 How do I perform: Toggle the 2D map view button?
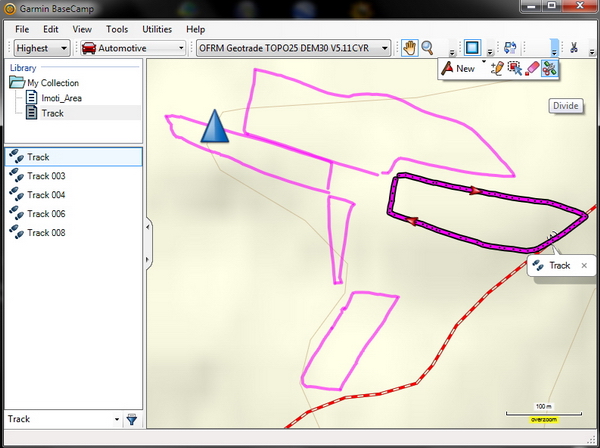coord(474,48)
